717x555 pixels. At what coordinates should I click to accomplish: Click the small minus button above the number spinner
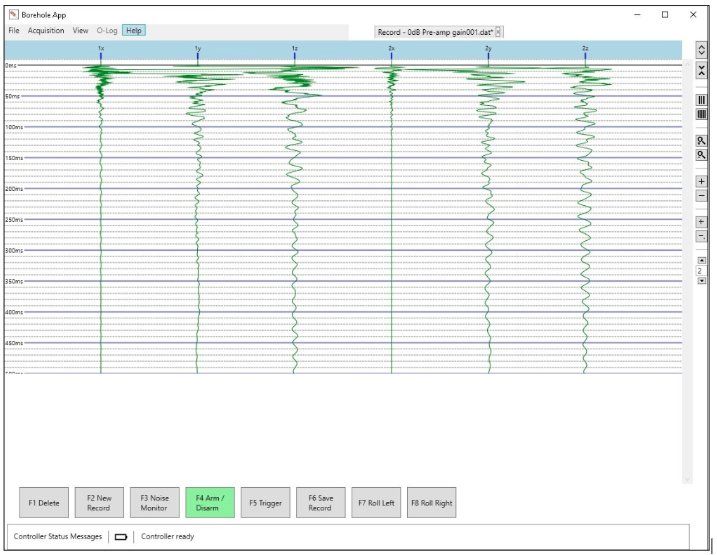[701, 236]
